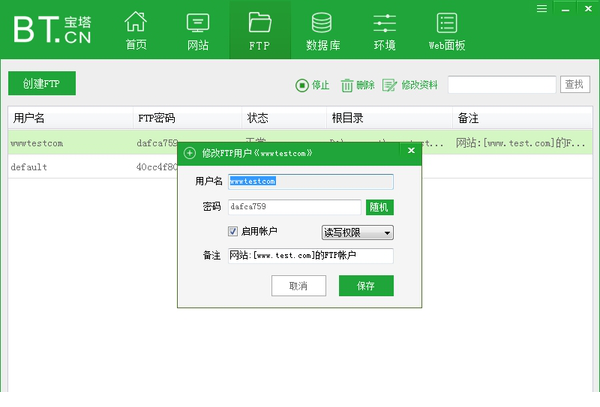
Task: Click the 停止 stop icon
Action: 302,85
